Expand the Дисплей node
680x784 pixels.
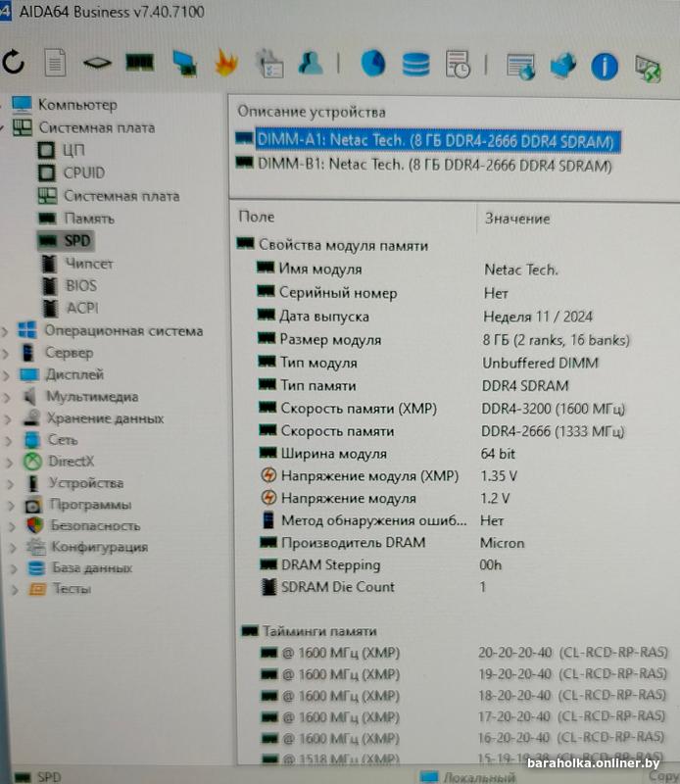point(6,375)
